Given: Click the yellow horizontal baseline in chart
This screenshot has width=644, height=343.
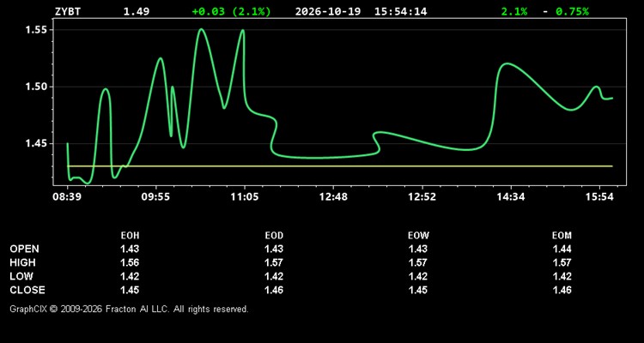Looking at the screenshot, I should [340, 166].
